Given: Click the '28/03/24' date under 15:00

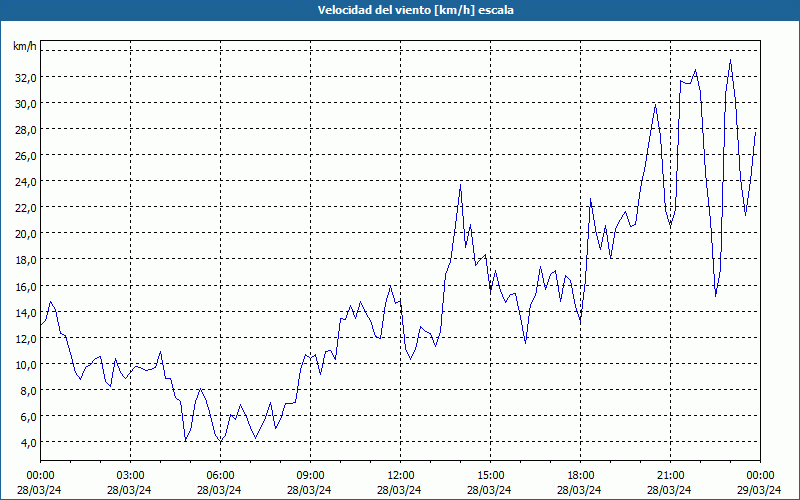Looking at the screenshot, I should 489,490.
